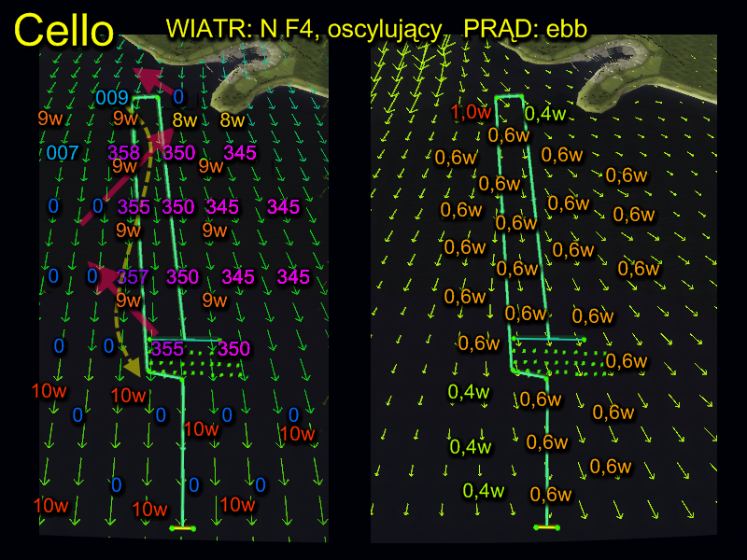The image size is (747, 560).
Task: Click the yellow start line on wind map
Action: pos(182,529)
